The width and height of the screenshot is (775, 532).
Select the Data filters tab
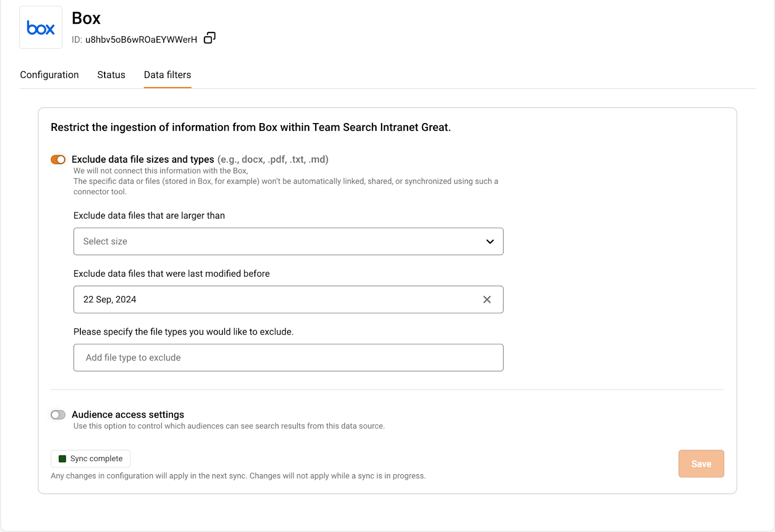168,75
